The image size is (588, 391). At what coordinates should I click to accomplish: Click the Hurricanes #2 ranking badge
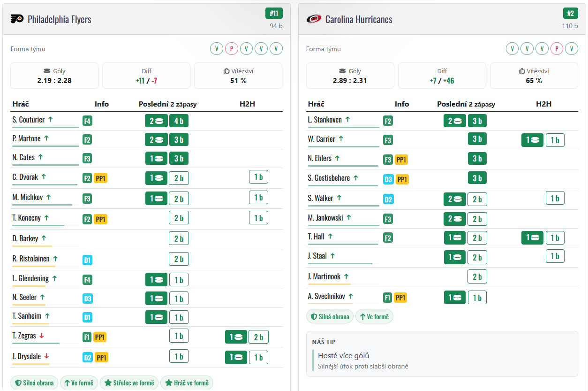(571, 14)
